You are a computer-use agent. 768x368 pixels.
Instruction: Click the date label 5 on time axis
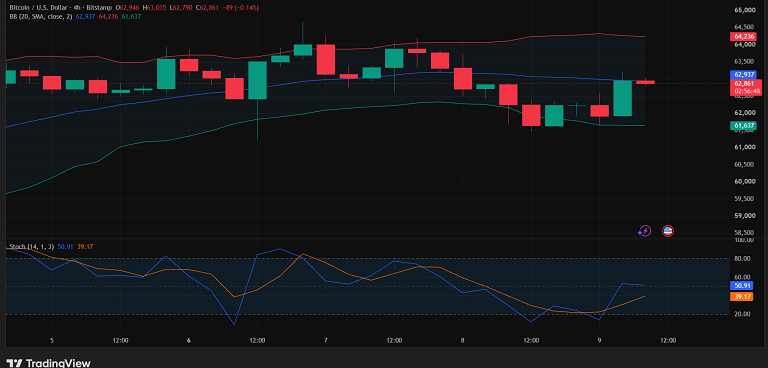click(x=51, y=341)
